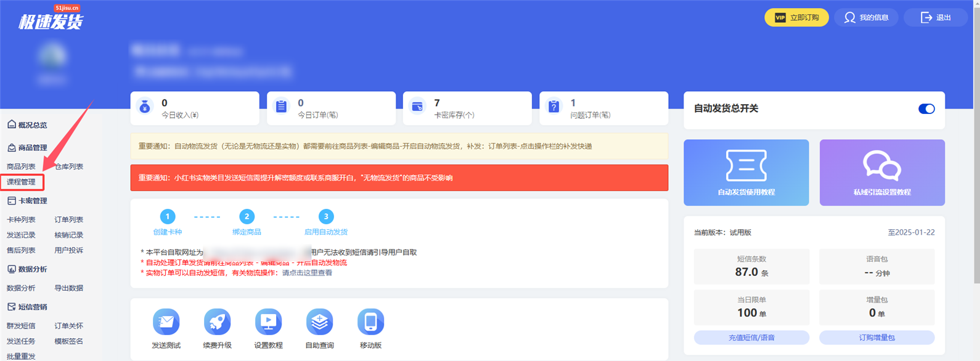Click the 当日限单 100 单 tile
980x361 pixels.
click(751, 307)
